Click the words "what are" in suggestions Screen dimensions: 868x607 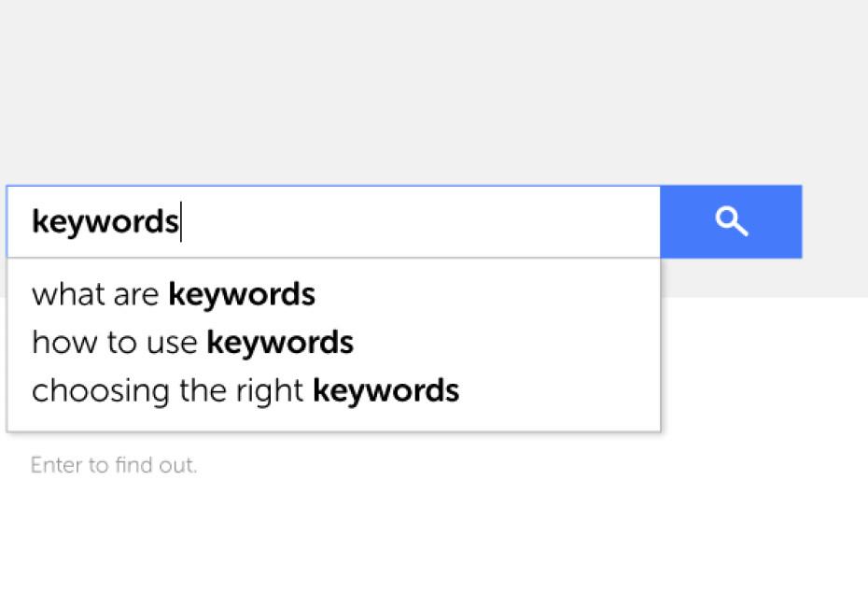95,294
